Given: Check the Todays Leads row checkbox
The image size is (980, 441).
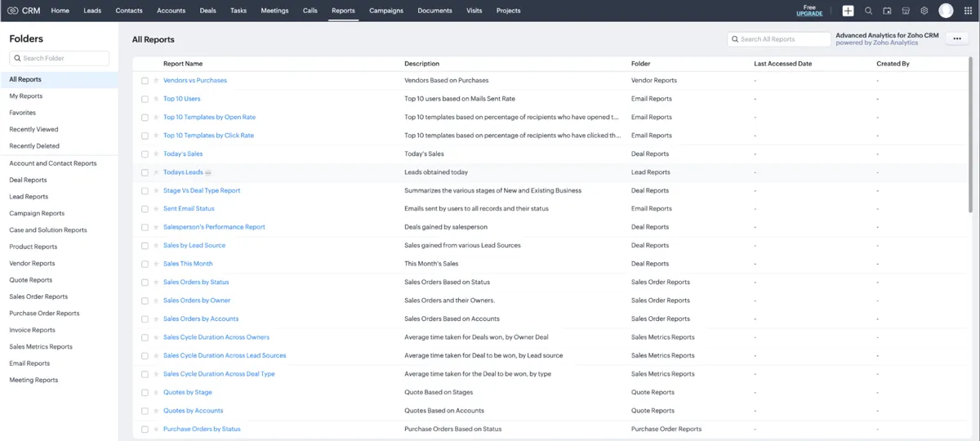Looking at the screenshot, I should (x=145, y=172).
